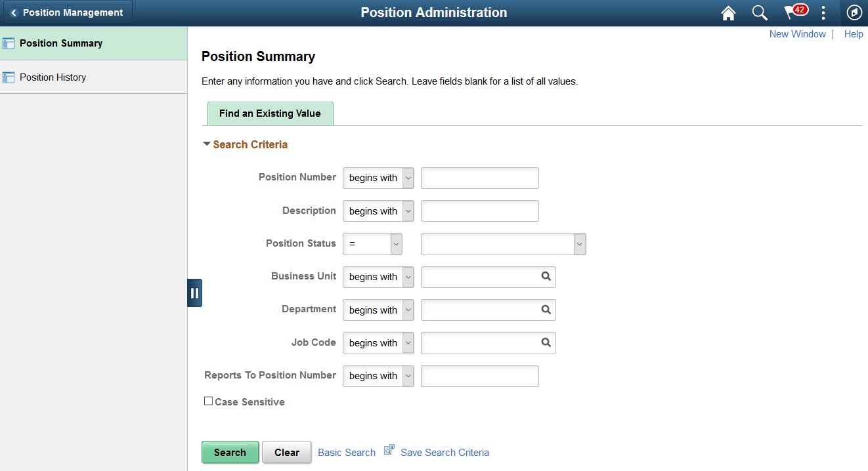
Task: Click the Save Search Criteria icon
Action: click(x=389, y=449)
